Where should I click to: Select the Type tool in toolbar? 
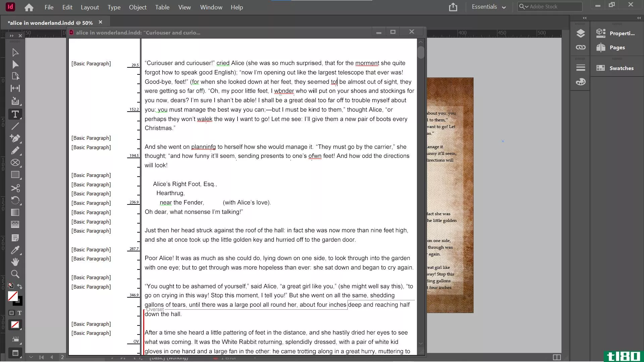coord(15,114)
